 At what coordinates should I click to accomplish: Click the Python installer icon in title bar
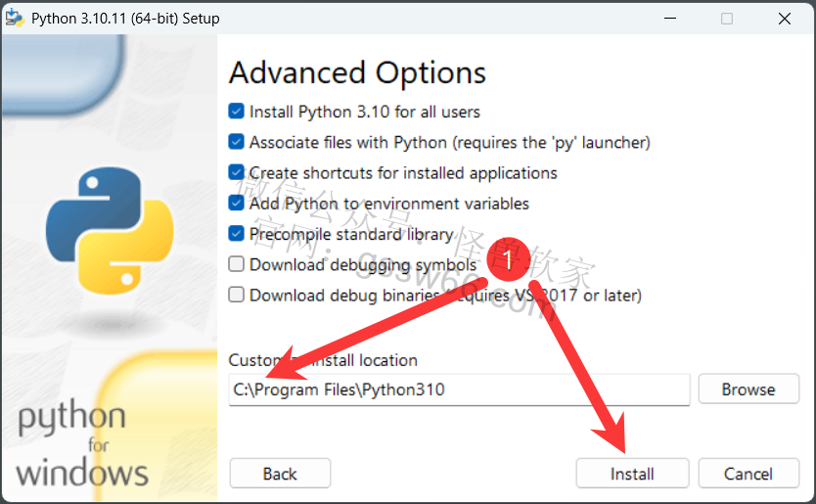tap(14, 19)
